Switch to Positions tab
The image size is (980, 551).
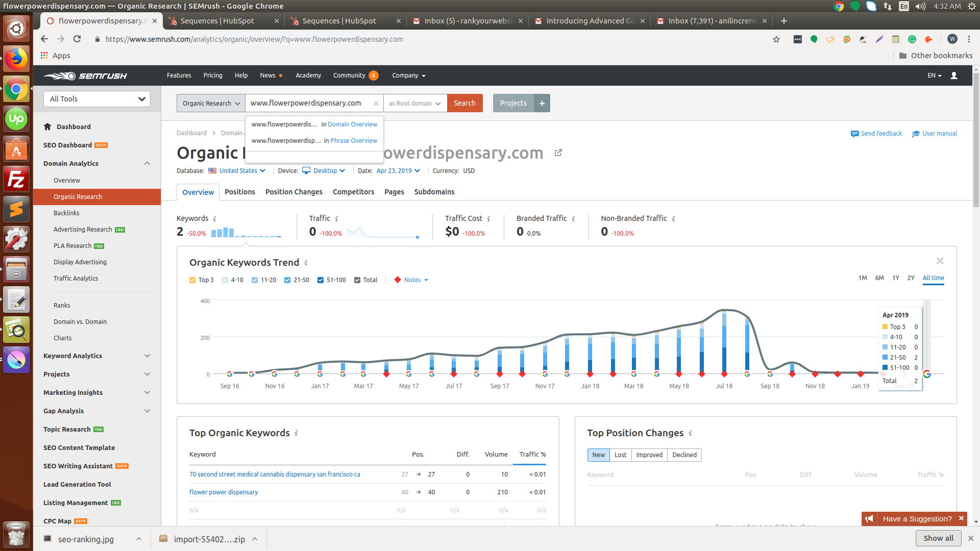pos(240,192)
